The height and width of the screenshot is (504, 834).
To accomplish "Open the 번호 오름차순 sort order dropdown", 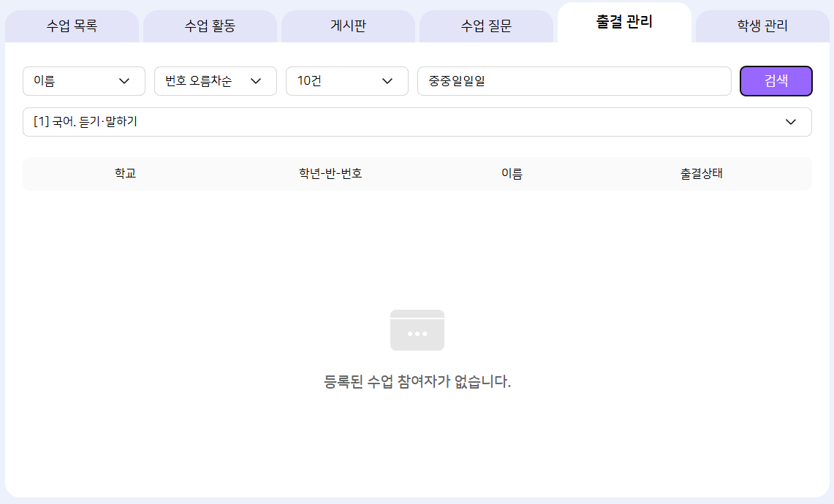I will point(215,81).
